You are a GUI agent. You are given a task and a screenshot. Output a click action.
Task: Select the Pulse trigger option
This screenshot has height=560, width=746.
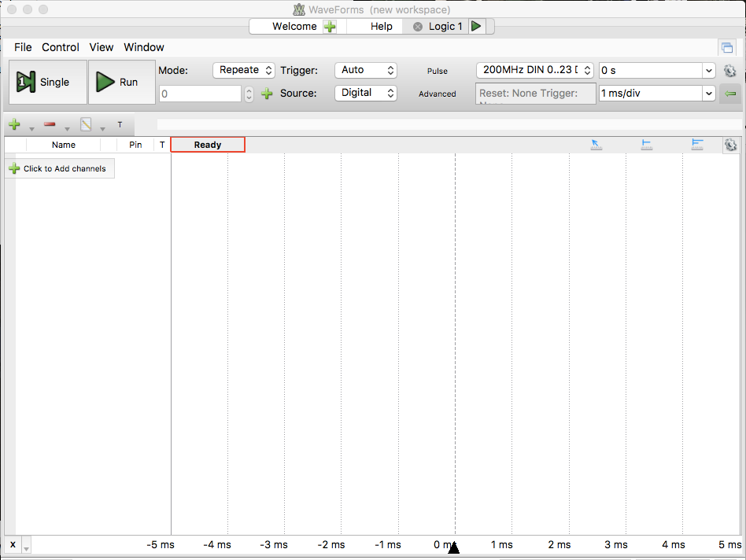(x=438, y=71)
